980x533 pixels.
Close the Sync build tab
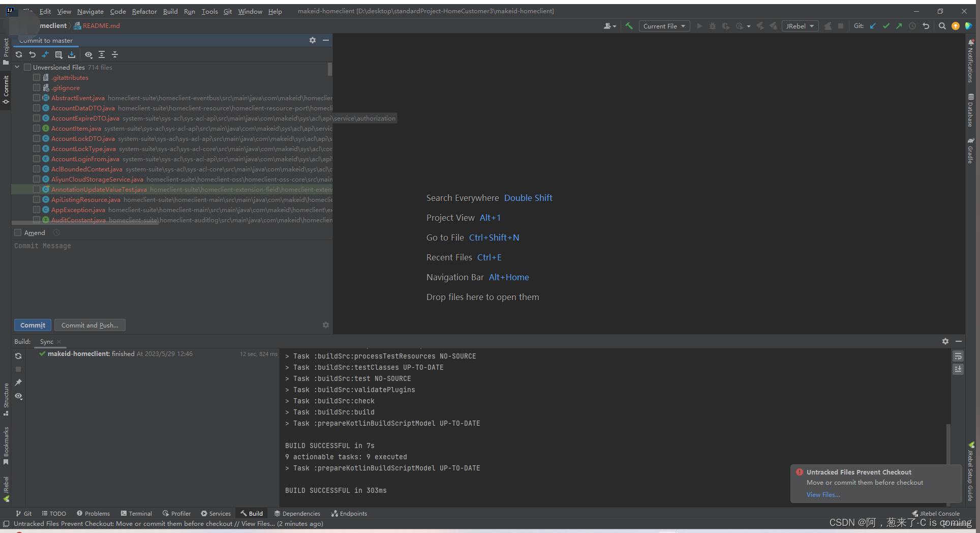tap(59, 341)
